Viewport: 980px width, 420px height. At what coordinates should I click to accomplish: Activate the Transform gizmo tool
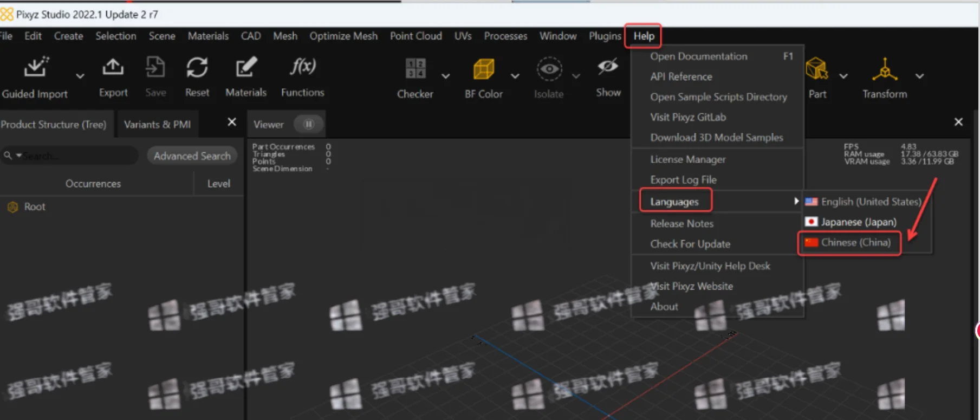click(x=885, y=69)
